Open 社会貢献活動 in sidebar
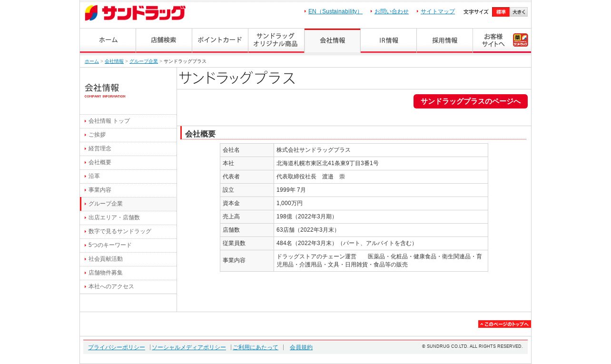The image size is (611, 364). pyautogui.click(x=128, y=259)
